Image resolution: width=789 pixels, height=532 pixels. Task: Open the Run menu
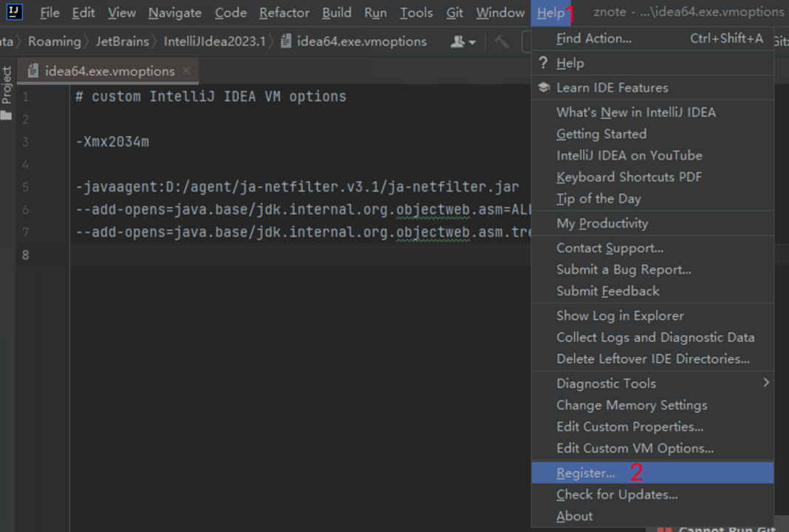pyautogui.click(x=375, y=13)
